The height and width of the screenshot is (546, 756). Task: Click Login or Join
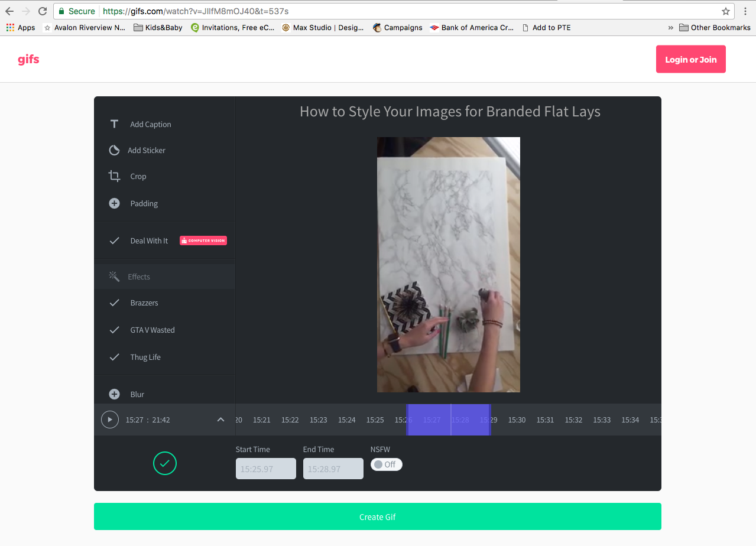pos(691,59)
